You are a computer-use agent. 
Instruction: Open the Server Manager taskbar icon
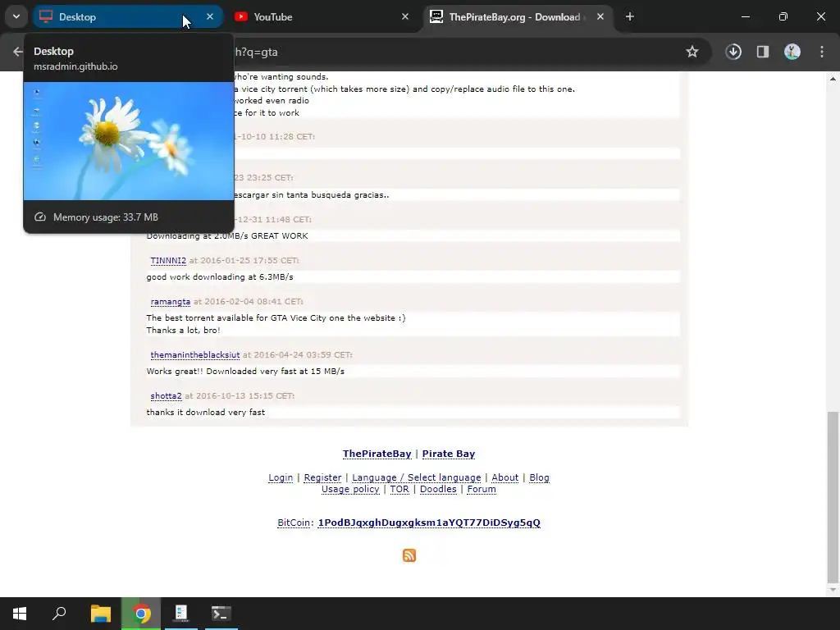pyautogui.click(x=181, y=614)
